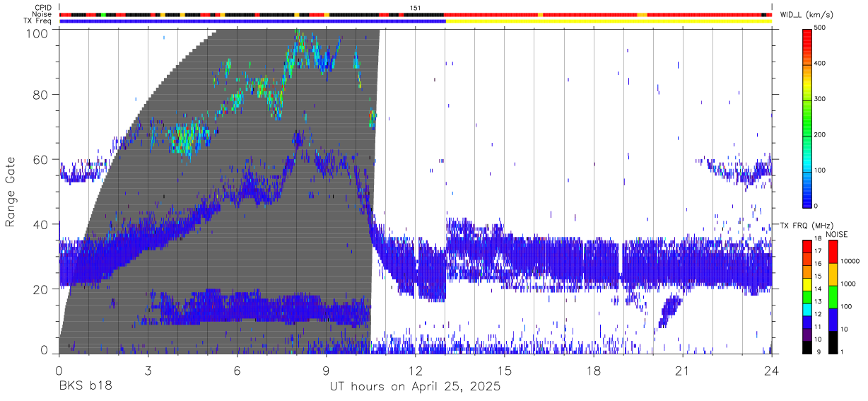This screenshot has width=868, height=401.
Task: Click the 15 tick on the TX FRQ legend
Action: [818, 276]
